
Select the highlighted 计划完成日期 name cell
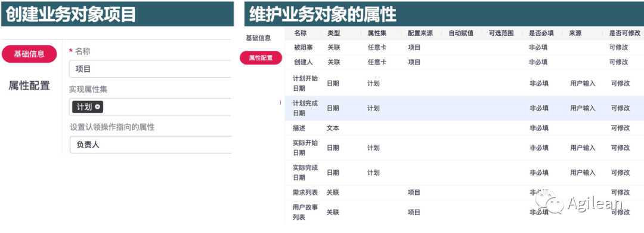click(305, 108)
